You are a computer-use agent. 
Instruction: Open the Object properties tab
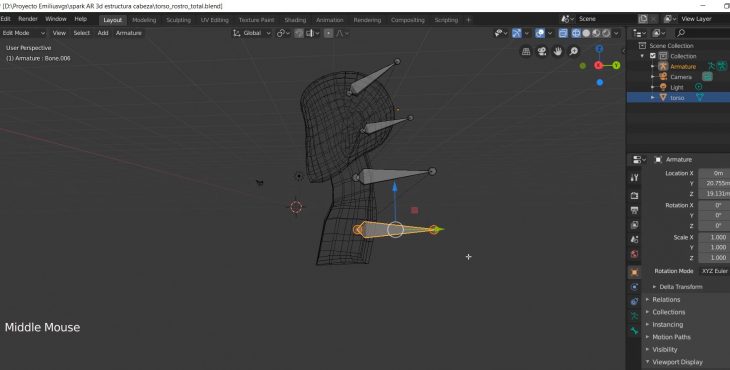[634, 272]
